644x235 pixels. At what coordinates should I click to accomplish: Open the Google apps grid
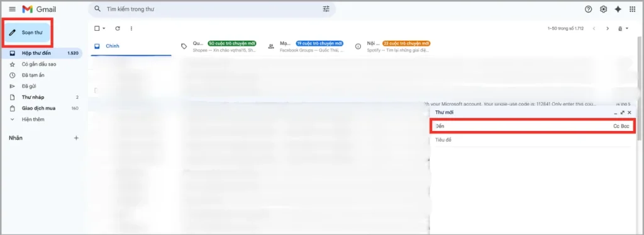tap(633, 9)
